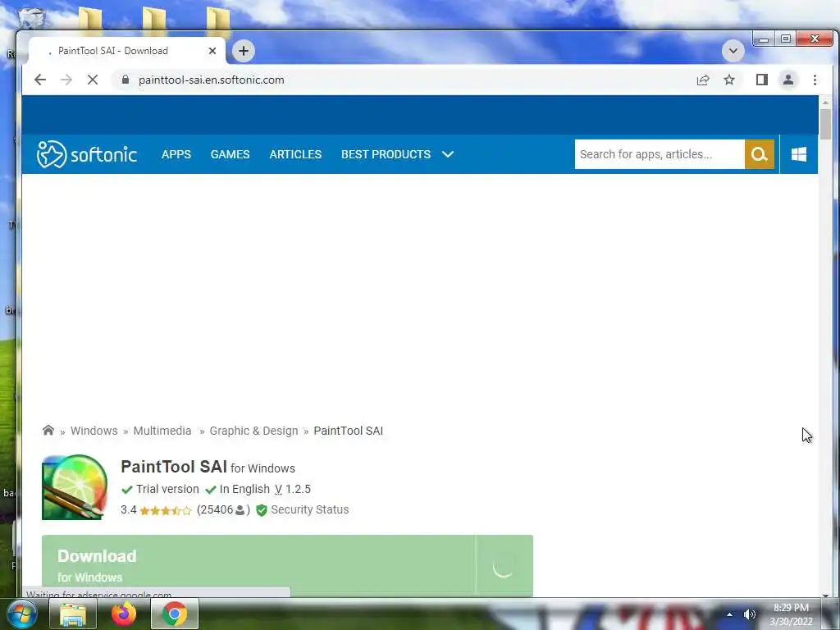
Task: Click the In English label
Action: [244, 489]
